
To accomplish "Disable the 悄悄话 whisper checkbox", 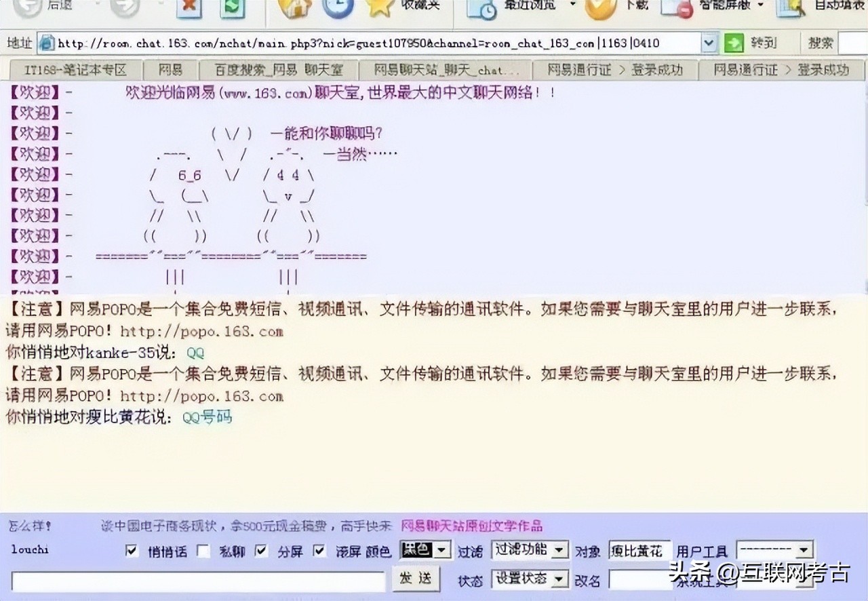I will pyautogui.click(x=132, y=551).
